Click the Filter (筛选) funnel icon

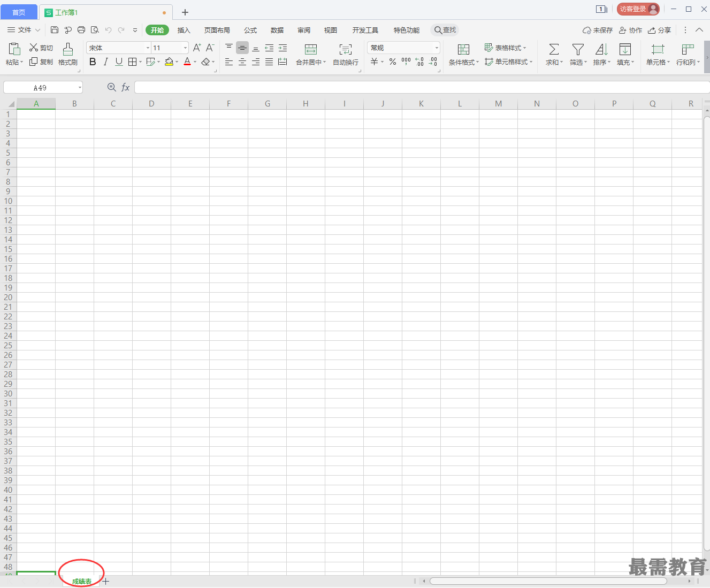coord(578,49)
